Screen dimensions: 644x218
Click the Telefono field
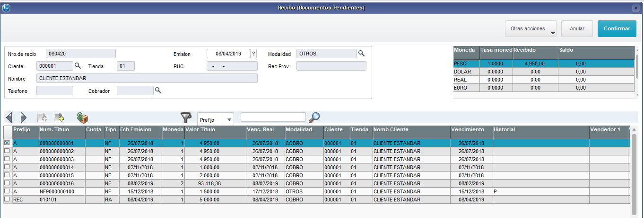coord(55,91)
